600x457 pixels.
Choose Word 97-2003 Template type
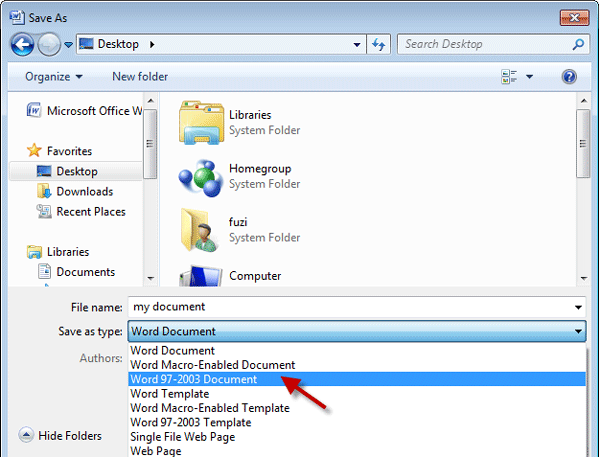pos(357,422)
